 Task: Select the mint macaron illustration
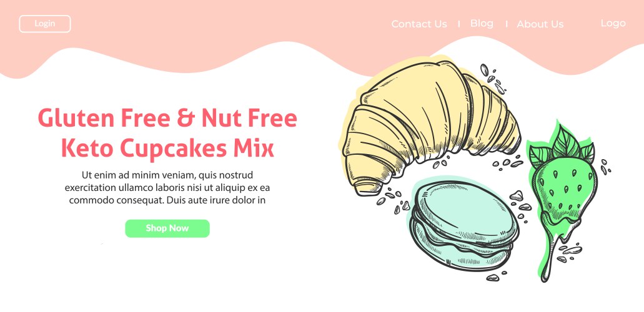pos(464,226)
